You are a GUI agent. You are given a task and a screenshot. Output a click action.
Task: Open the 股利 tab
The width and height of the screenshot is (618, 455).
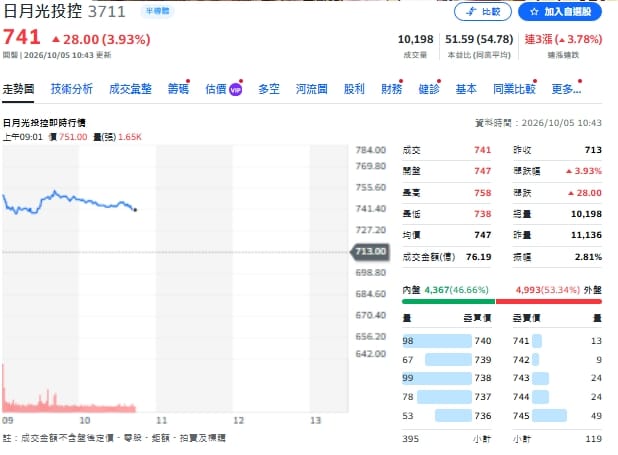[354, 89]
